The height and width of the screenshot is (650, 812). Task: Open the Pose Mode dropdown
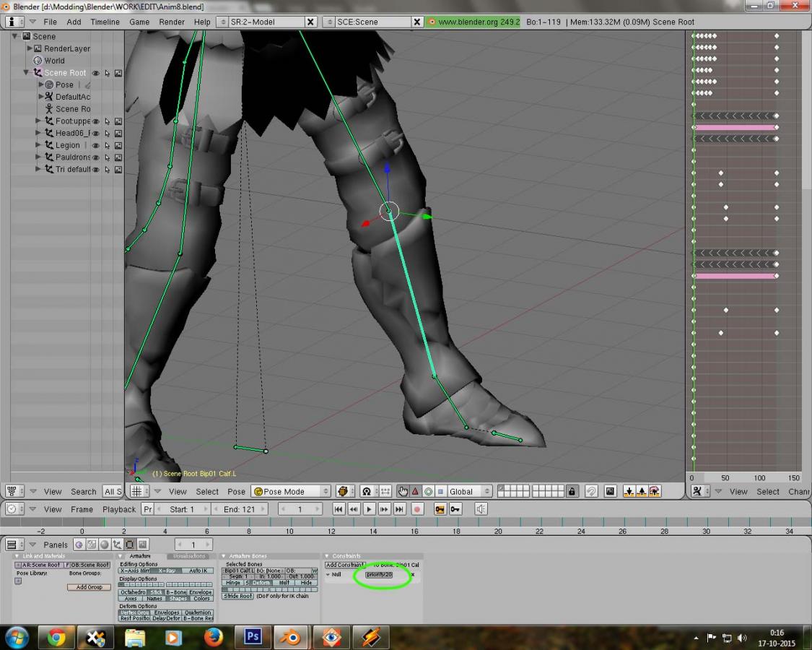coord(291,491)
